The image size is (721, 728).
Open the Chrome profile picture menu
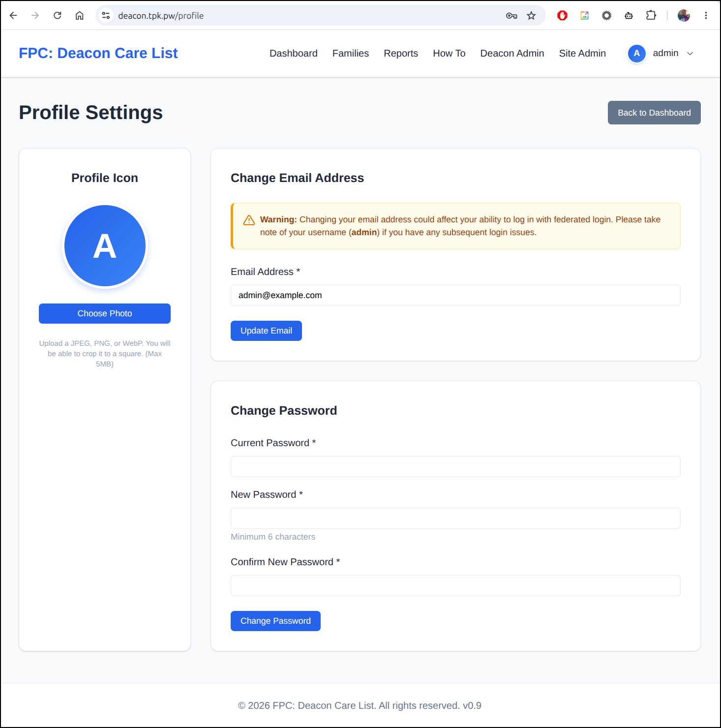click(x=684, y=16)
